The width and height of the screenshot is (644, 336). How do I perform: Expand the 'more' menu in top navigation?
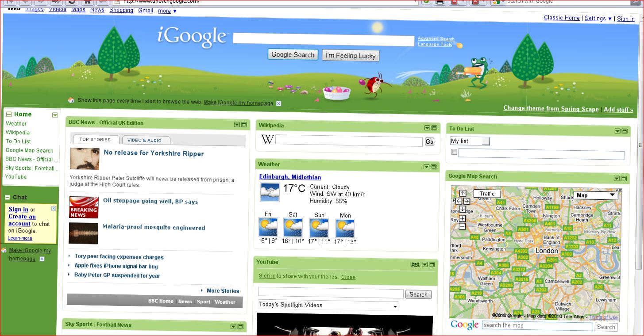167,11
